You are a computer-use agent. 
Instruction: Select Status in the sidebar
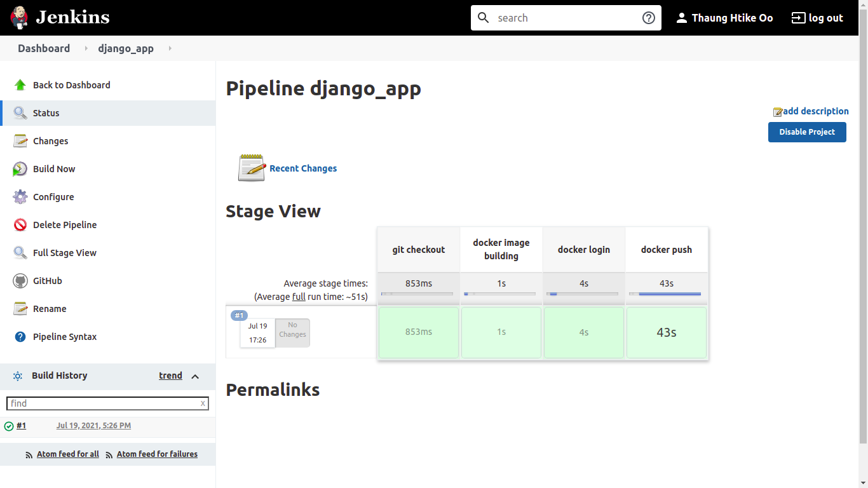pyautogui.click(x=46, y=113)
